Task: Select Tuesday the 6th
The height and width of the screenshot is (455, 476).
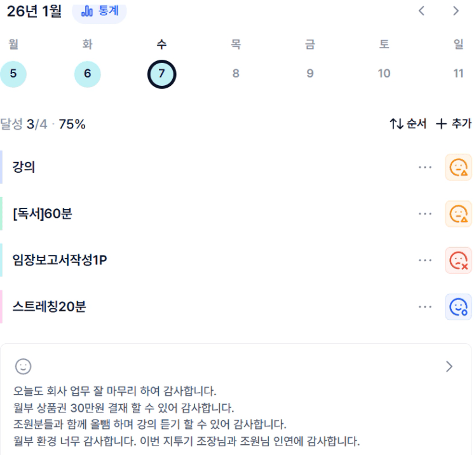Action: coord(88,74)
